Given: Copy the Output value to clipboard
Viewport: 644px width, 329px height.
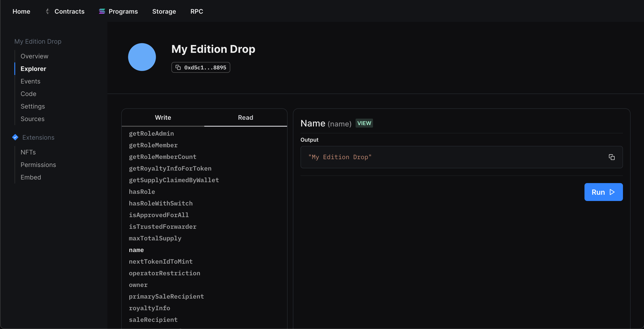Looking at the screenshot, I should click(612, 157).
